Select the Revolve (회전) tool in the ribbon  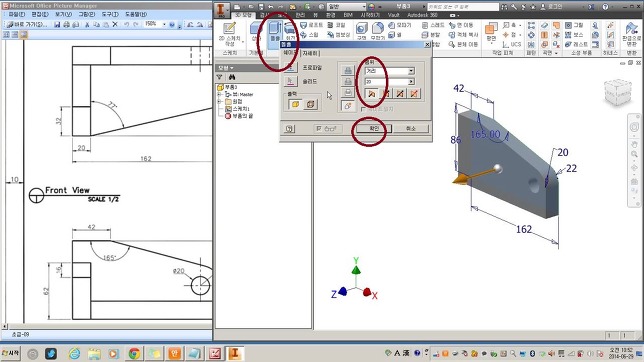point(290,32)
